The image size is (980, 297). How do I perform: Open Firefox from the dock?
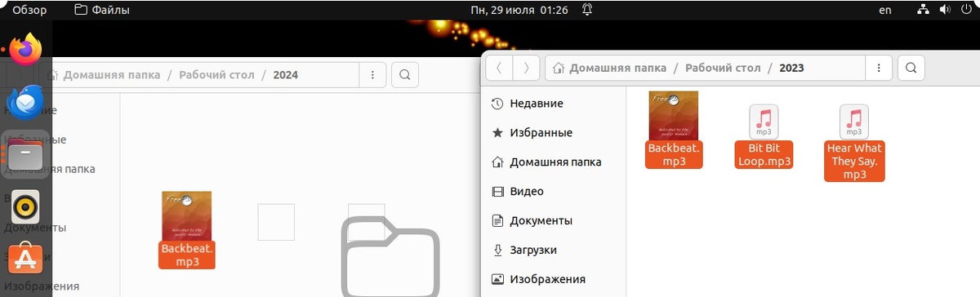pyautogui.click(x=26, y=50)
